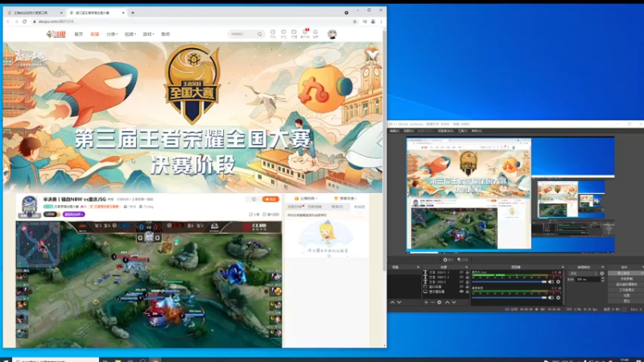This screenshot has width=644, height=362.
Task: Bookmark this page with the star icon
Action: click(355, 22)
